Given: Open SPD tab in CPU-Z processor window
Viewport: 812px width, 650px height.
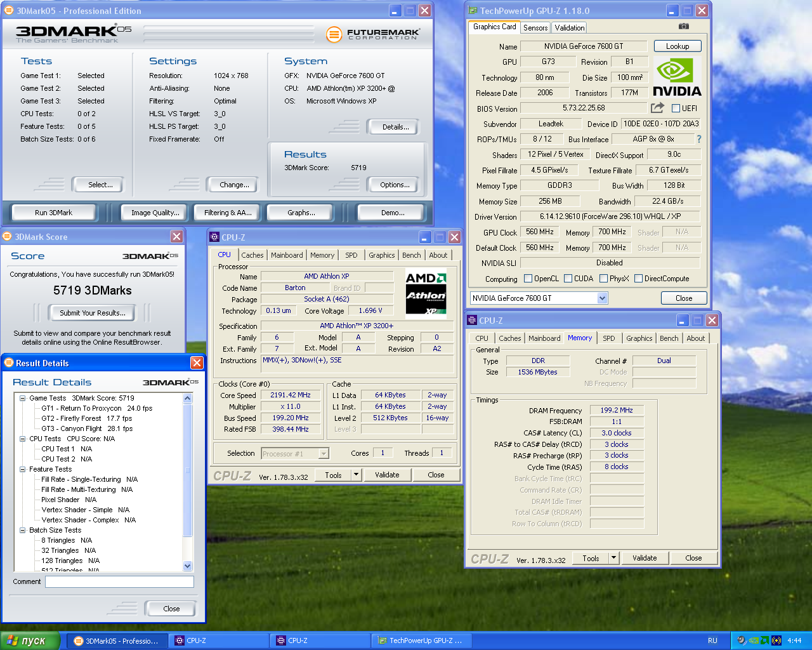Looking at the screenshot, I should 351,255.
